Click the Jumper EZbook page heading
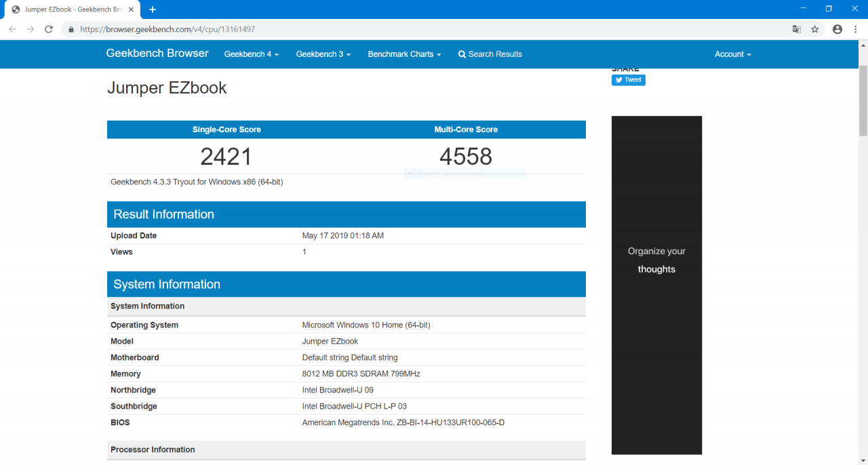This screenshot has height=465, width=868. tap(167, 87)
